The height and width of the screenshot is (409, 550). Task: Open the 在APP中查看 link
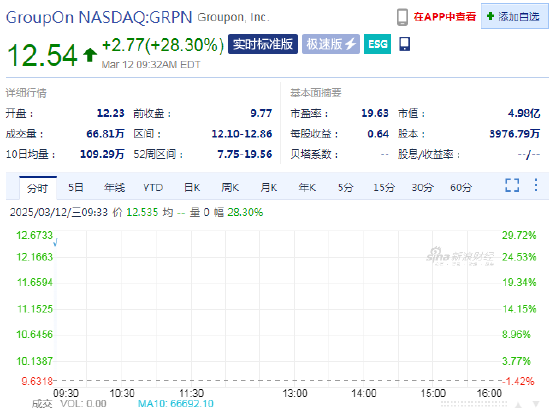444,16
